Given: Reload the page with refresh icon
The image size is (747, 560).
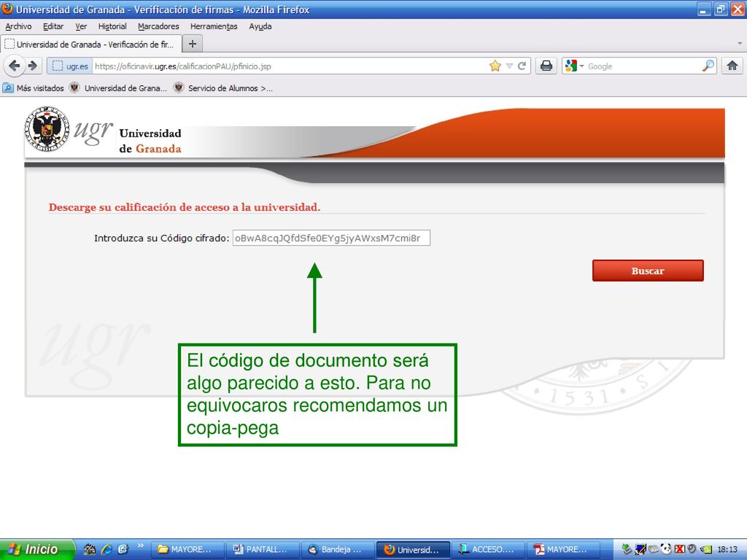Looking at the screenshot, I should point(522,66).
